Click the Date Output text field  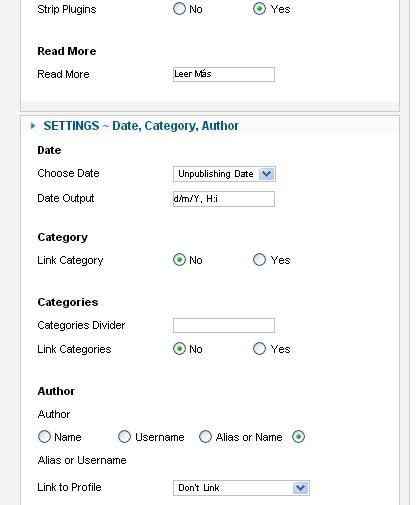(x=224, y=199)
